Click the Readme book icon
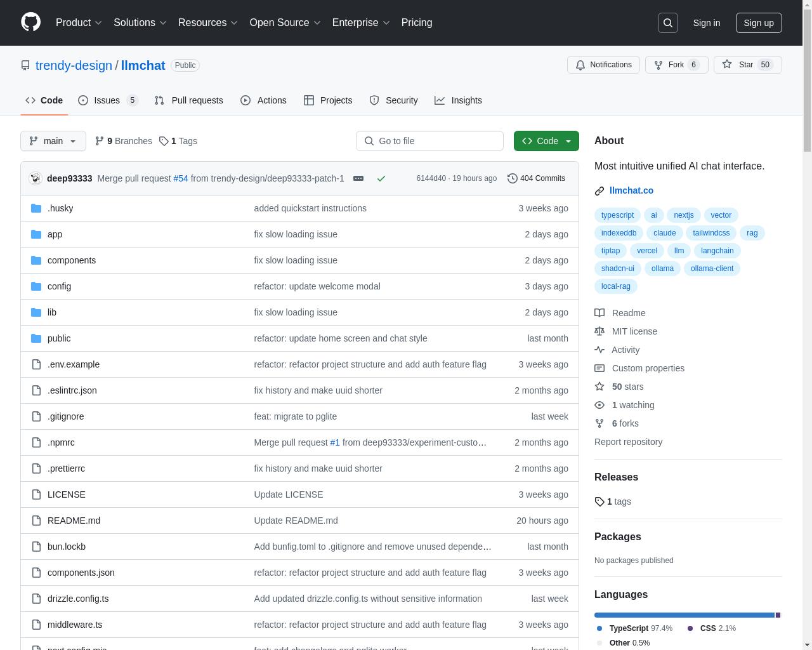 click(x=599, y=313)
